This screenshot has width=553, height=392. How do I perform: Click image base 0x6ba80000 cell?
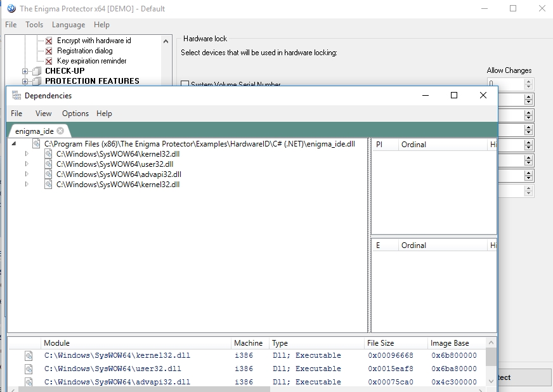click(454, 369)
